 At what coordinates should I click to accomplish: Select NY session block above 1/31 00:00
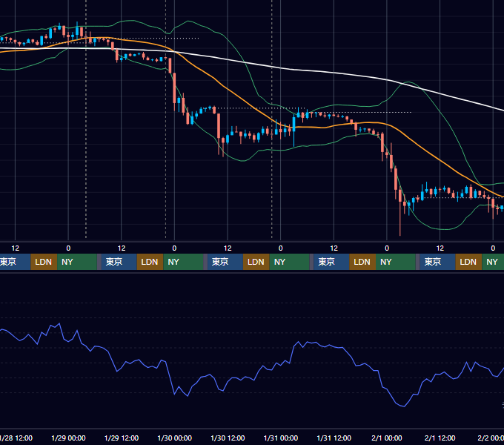click(289, 262)
